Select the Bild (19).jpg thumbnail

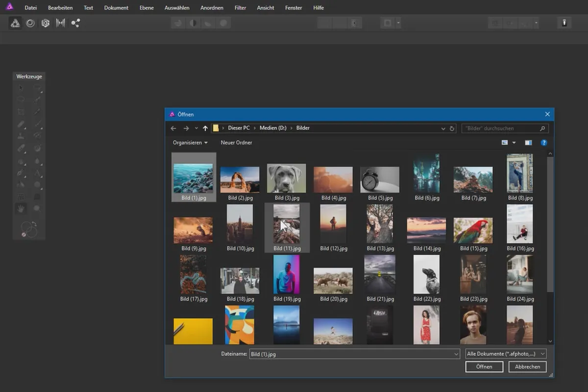pos(287,274)
